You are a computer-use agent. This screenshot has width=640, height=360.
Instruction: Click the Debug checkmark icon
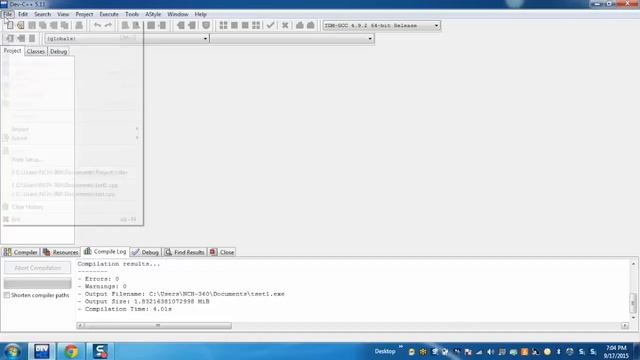(x=270, y=25)
